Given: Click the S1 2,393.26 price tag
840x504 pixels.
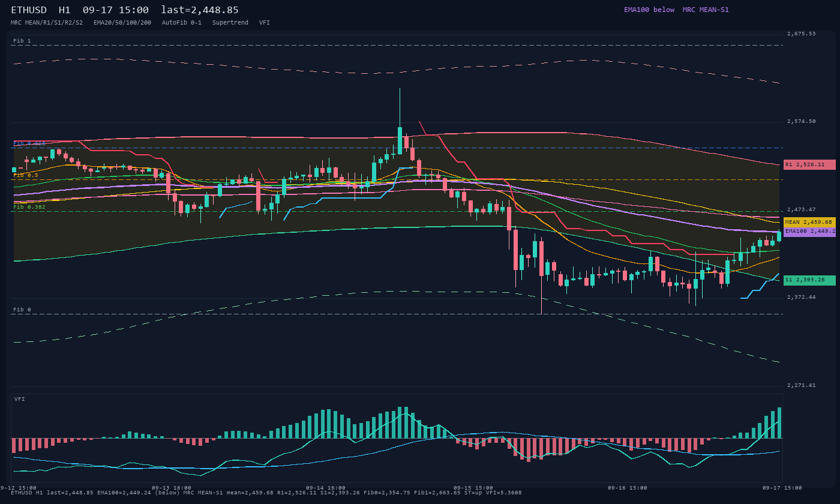Looking at the screenshot, I should tap(809, 280).
